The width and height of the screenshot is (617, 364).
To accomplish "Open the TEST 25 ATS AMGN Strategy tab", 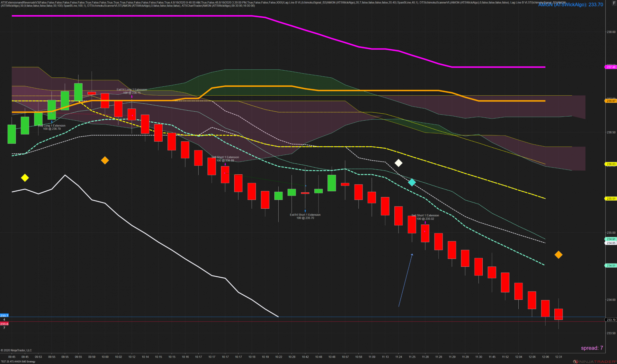I will 18,361.
